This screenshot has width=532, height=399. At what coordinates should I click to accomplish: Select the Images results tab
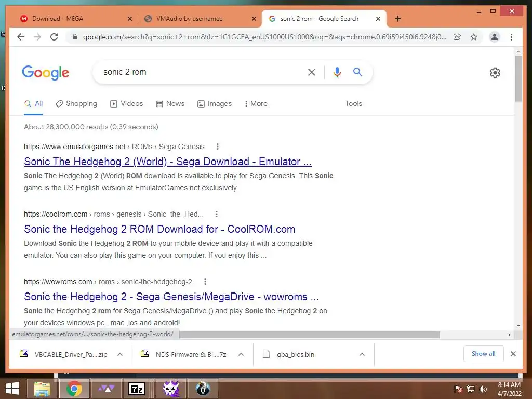pos(215,103)
